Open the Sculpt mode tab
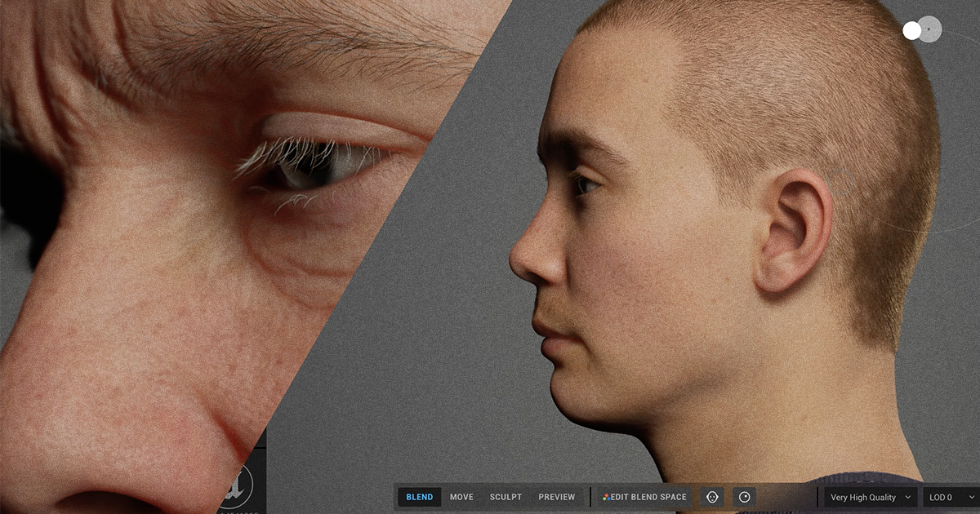Screen dimensions: 980x514 (506, 497)
